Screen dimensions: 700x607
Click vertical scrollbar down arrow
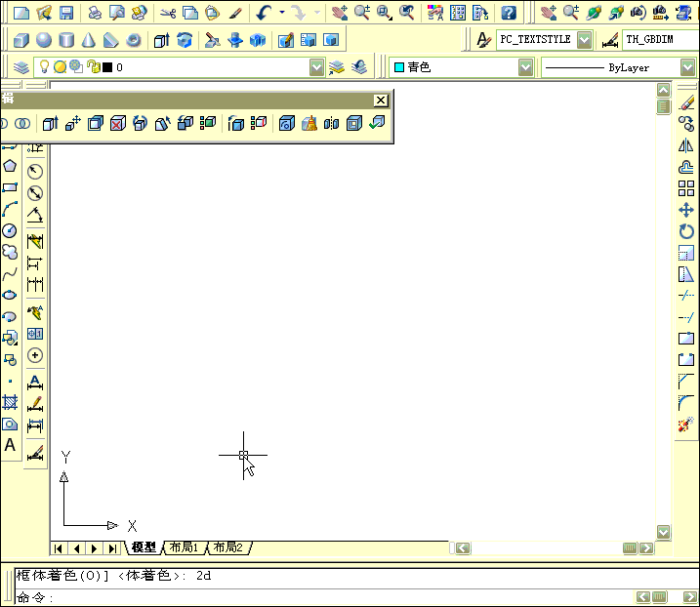[x=664, y=532]
